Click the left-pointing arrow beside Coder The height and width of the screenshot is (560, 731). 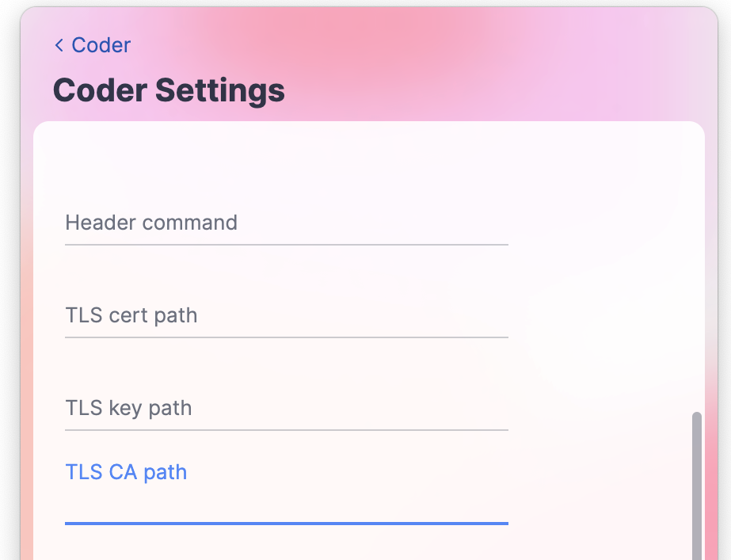click(58, 45)
